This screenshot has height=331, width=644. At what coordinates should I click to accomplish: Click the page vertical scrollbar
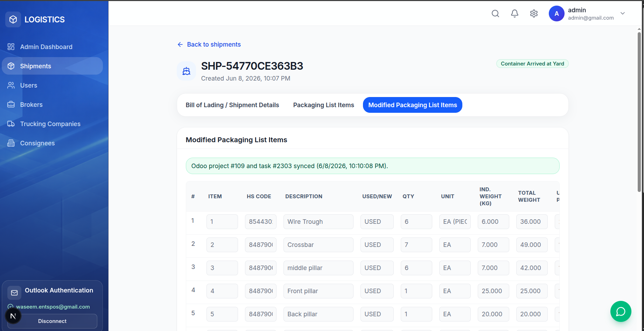coord(639,112)
